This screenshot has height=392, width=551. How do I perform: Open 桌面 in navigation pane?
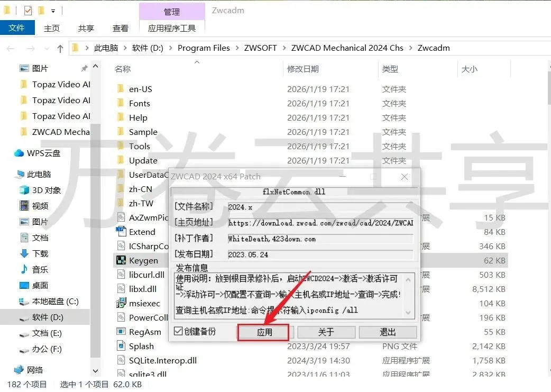pos(40,286)
